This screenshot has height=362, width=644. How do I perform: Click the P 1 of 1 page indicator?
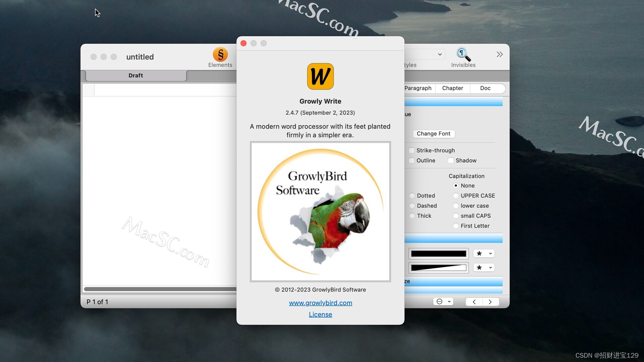(x=97, y=302)
